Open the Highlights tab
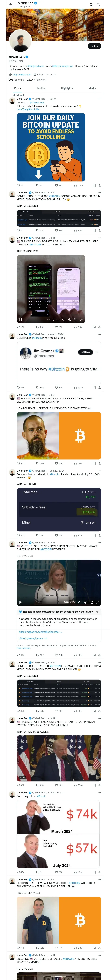Image resolution: width=110 pixels, height=980 pixels. tap(67, 88)
